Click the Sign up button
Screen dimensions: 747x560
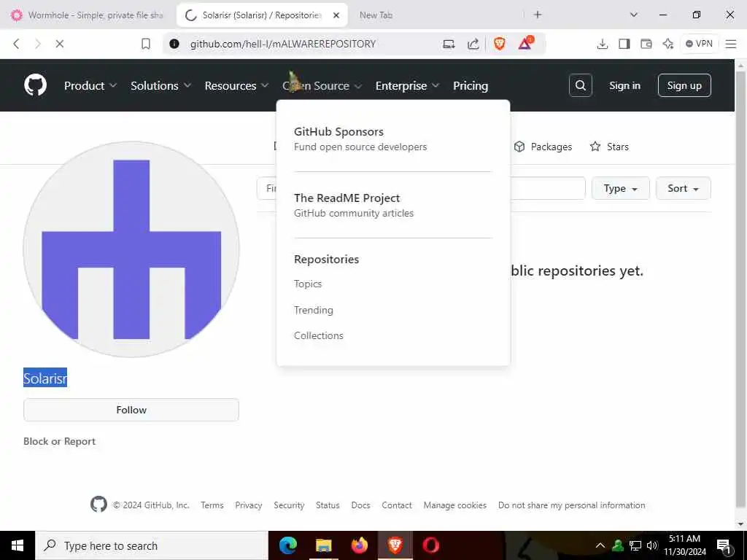[x=684, y=85]
